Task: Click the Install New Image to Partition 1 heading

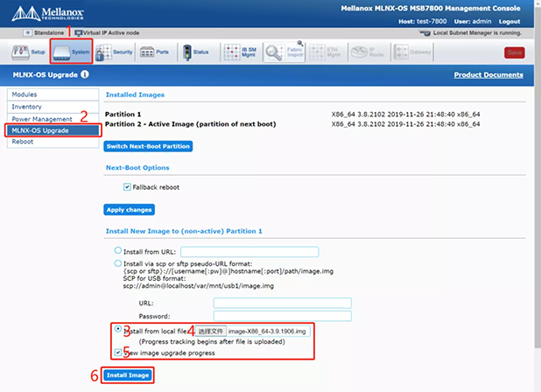Action: click(184, 231)
